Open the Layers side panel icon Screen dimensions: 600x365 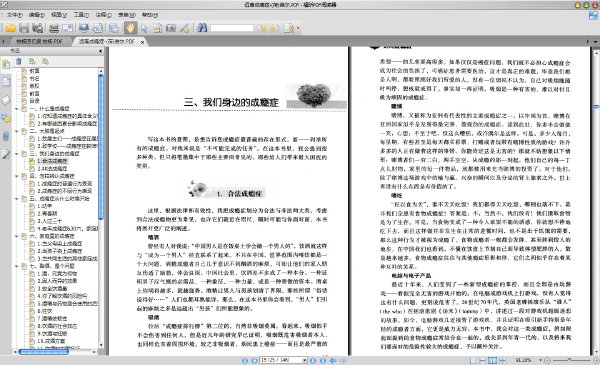(6, 100)
